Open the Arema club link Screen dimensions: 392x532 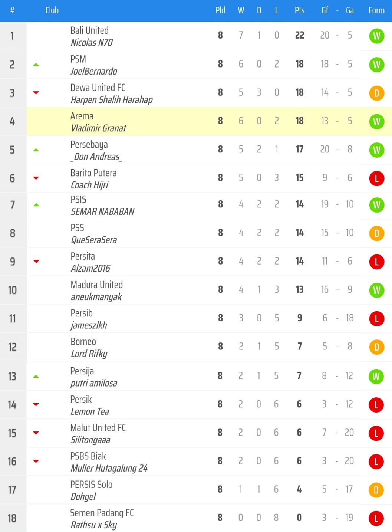click(x=82, y=116)
